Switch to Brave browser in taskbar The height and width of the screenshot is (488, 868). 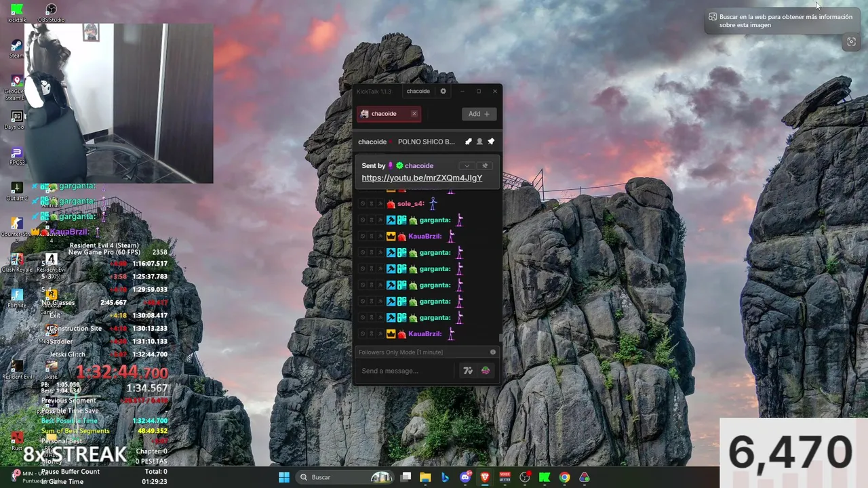pos(485,477)
